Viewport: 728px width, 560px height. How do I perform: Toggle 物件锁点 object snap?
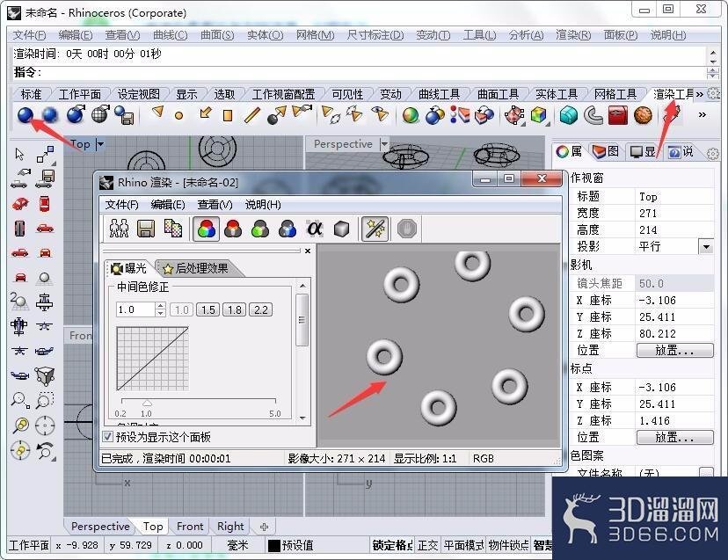click(x=508, y=545)
